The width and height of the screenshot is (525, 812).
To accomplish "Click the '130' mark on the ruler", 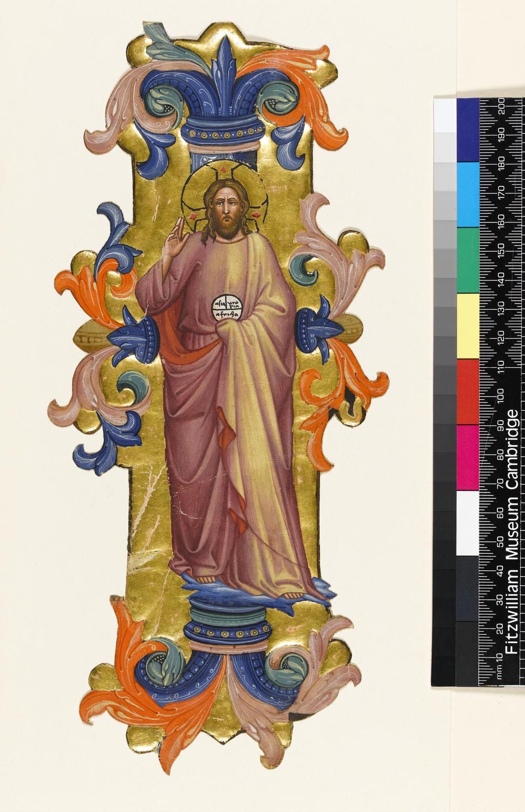I will [x=501, y=309].
